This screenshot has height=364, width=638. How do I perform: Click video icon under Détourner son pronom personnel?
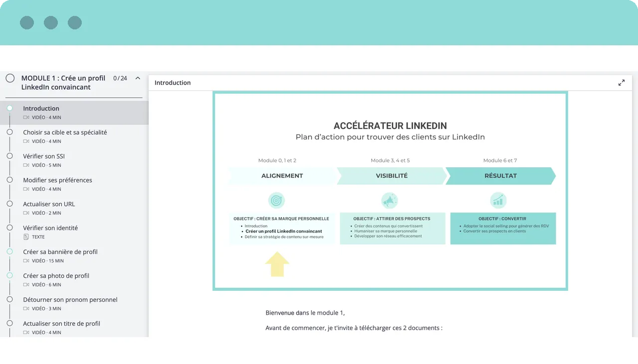(26, 309)
